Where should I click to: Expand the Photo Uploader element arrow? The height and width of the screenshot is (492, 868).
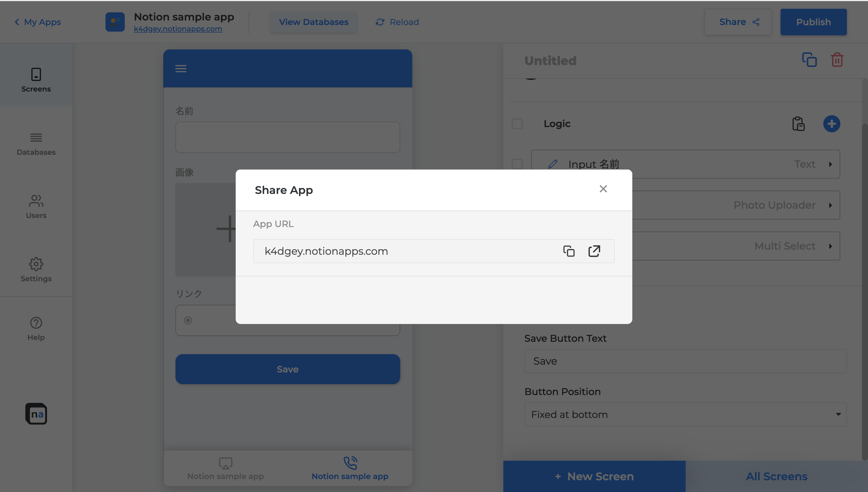(x=830, y=205)
